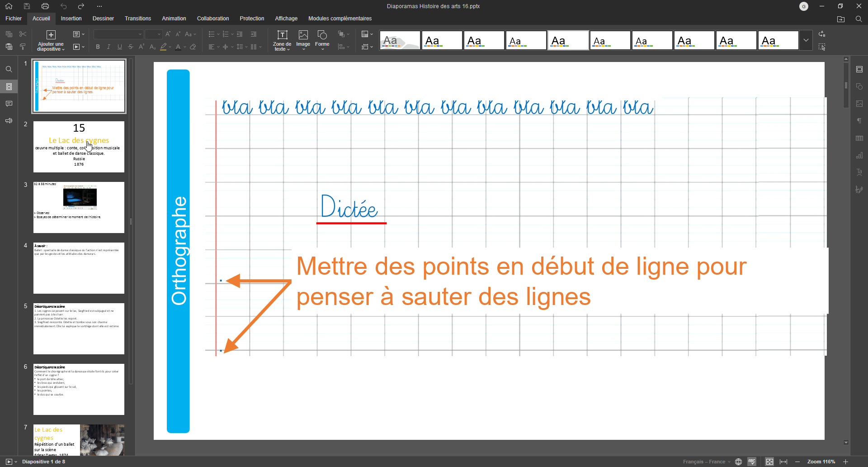
Task: Open the Change case Aa dropdown
Action: point(191,34)
